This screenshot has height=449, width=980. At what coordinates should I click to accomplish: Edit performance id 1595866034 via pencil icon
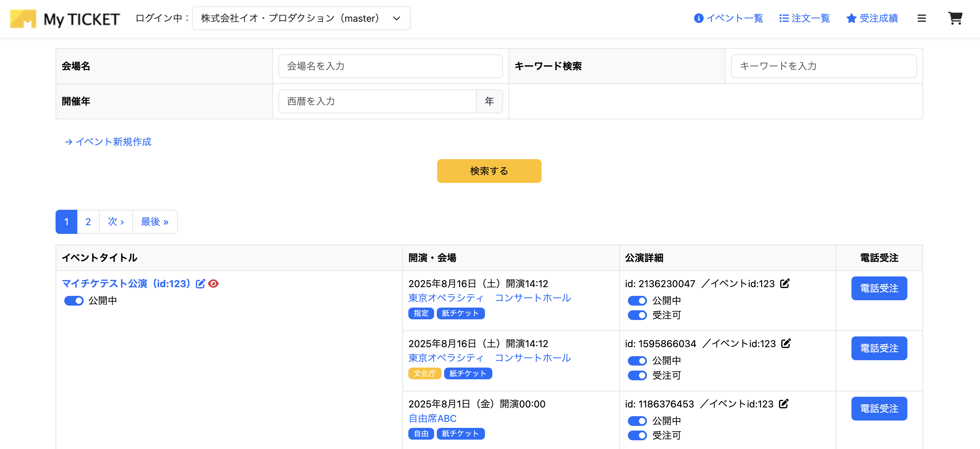click(x=786, y=343)
